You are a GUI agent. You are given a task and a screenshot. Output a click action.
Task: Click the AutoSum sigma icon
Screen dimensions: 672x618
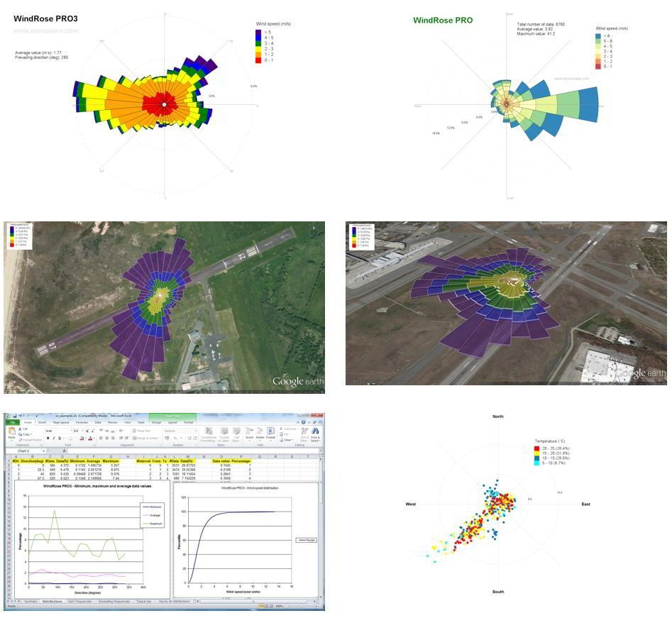(x=282, y=429)
